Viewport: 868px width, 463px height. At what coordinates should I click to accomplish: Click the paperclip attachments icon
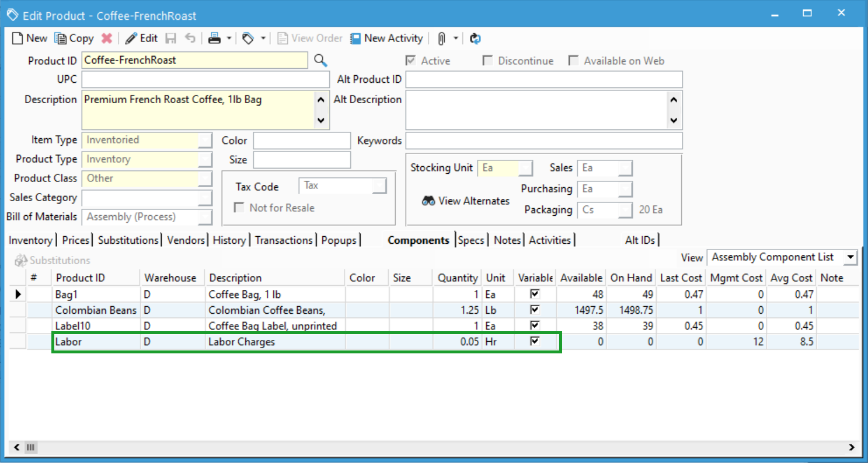[442, 38]
